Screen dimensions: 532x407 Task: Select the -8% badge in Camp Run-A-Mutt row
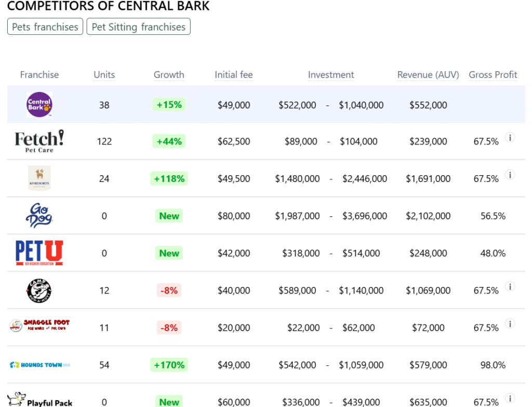169,290
